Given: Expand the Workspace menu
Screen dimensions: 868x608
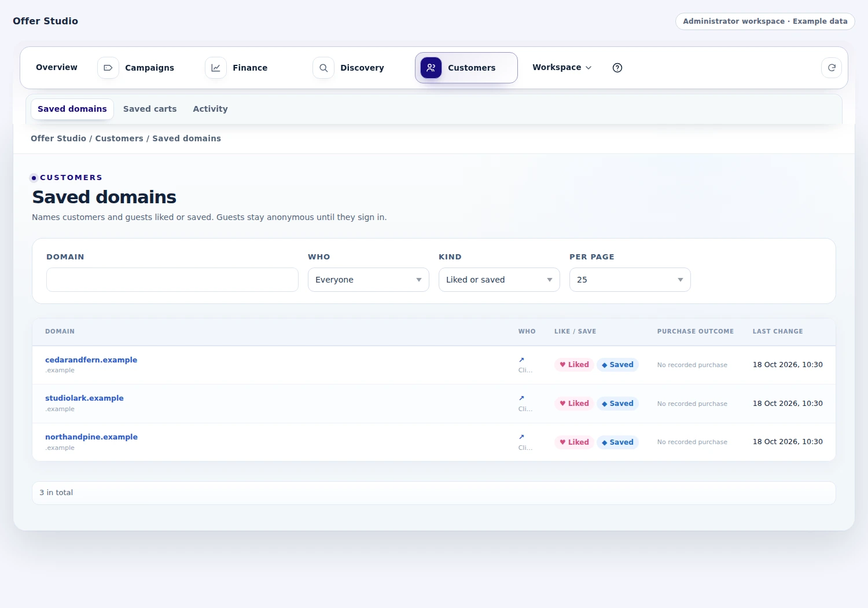Looking at the screenshot, I should coord(562,67).
